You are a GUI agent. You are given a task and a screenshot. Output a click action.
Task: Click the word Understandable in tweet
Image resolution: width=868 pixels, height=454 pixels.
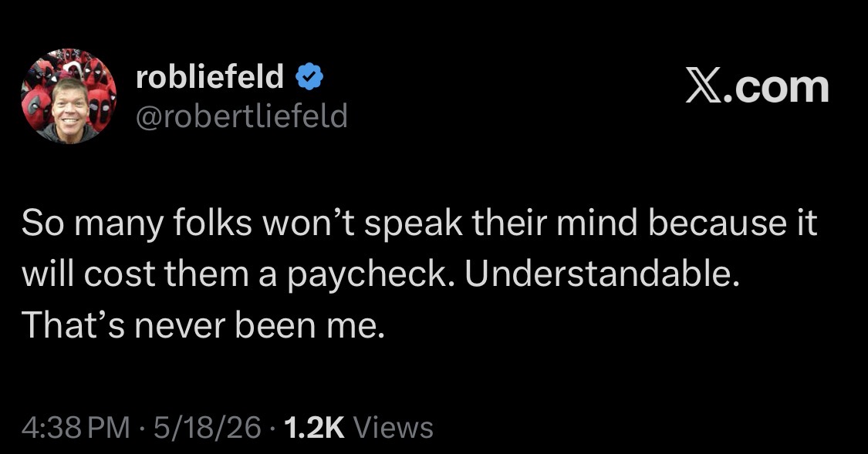pyautogui.click(x=603, y=274)
